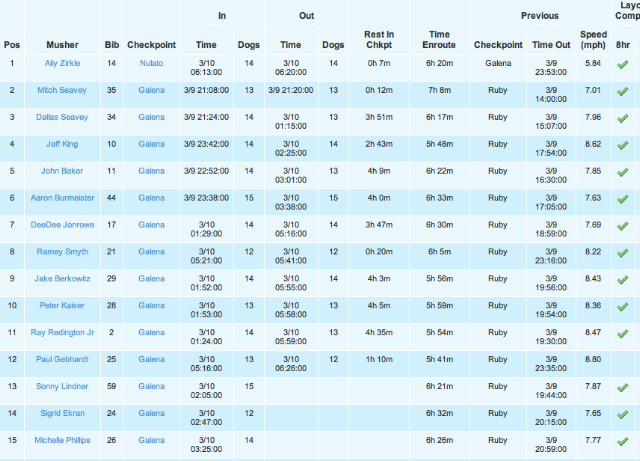Click the Rest In Chkpt column header
Viewport: 640px width, 461px height.
pos(379,40)
